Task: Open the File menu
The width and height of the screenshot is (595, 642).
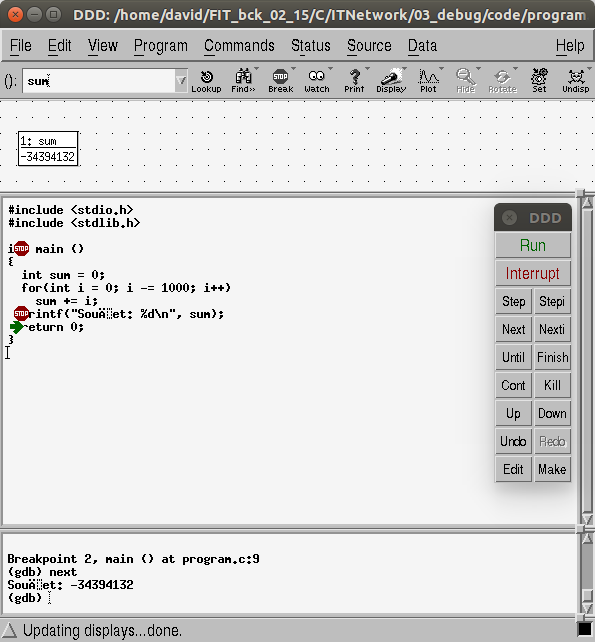Action: (x=20, y=45)
